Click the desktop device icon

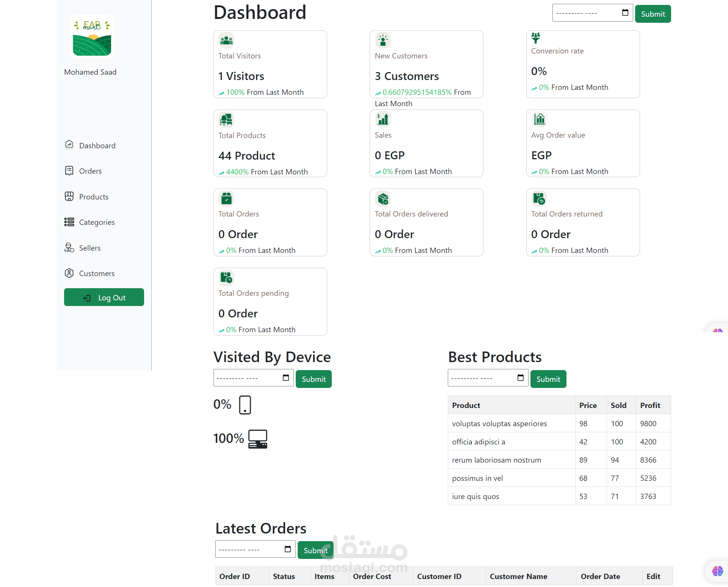pos(258,439)
